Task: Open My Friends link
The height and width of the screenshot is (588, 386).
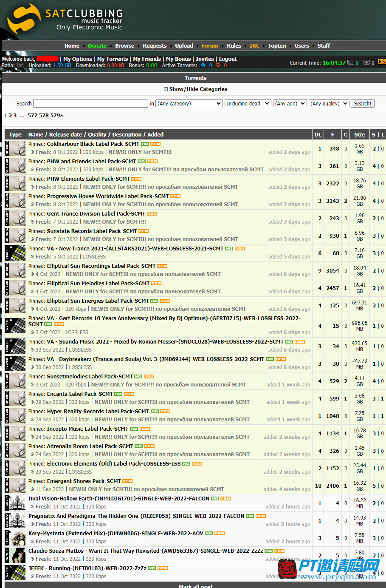Action: click(147, 59)
